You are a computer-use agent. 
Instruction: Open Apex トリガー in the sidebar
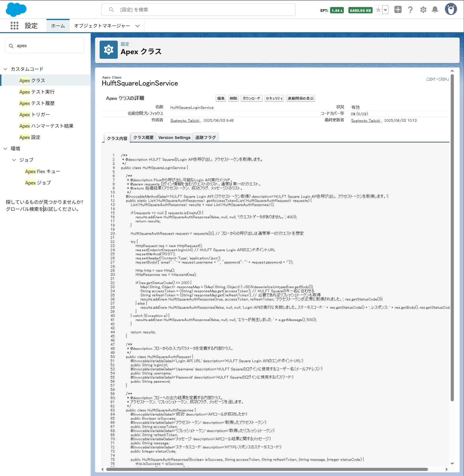click(x=35, y=115)
